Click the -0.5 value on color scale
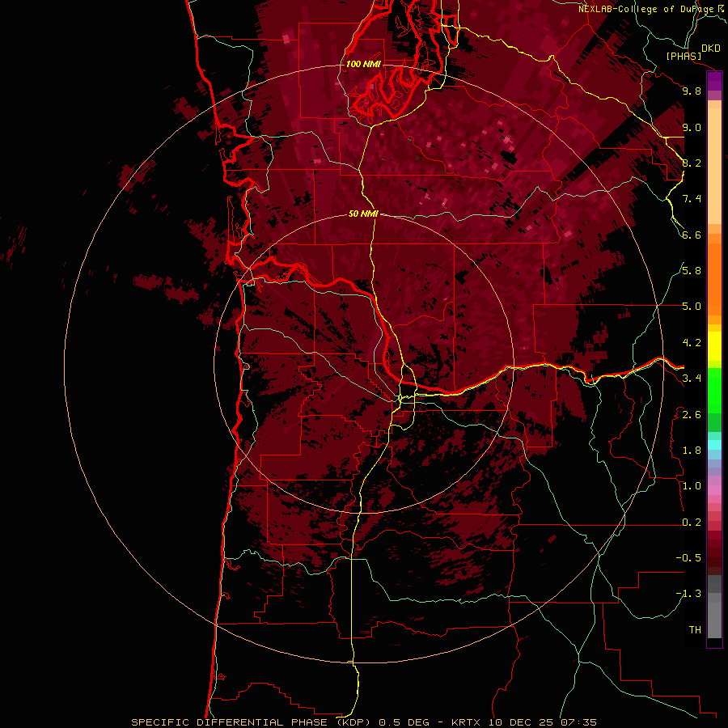This screenshot has width=728, height=728. 688,558
